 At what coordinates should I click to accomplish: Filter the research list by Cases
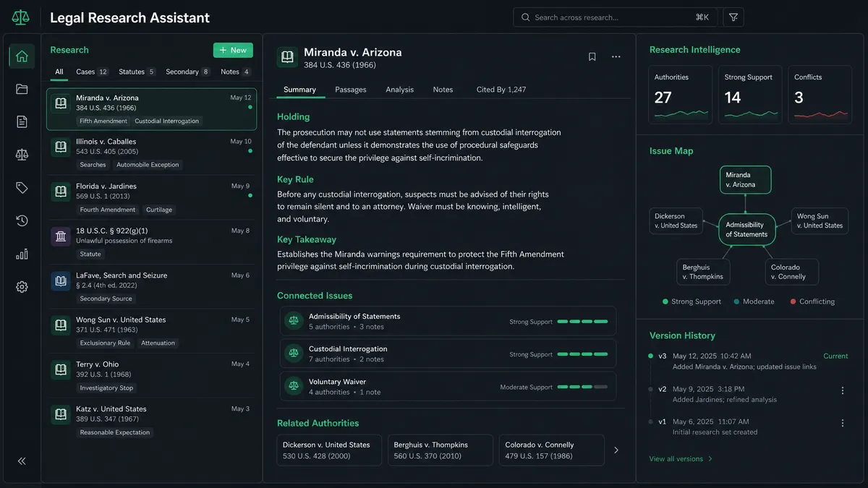(x=92, y=72)
